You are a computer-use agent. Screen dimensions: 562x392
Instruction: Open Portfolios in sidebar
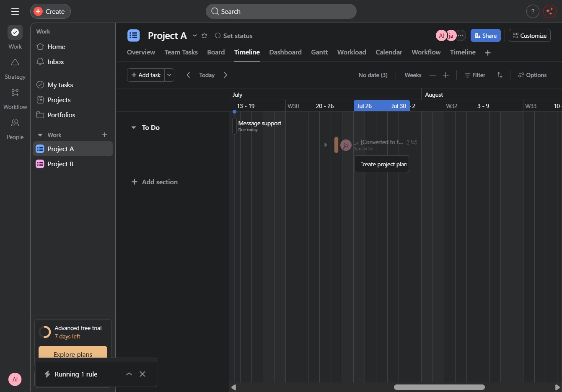pos(72,115)
